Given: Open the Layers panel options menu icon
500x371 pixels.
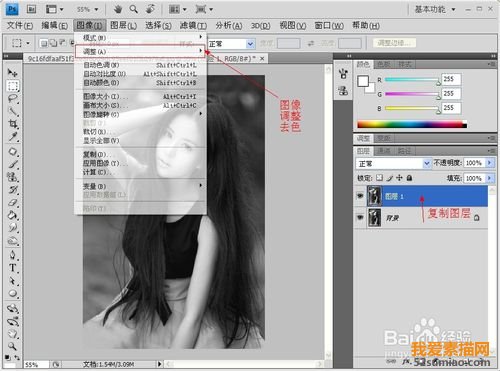Looking at the screenshot, I should click(490, 151).
